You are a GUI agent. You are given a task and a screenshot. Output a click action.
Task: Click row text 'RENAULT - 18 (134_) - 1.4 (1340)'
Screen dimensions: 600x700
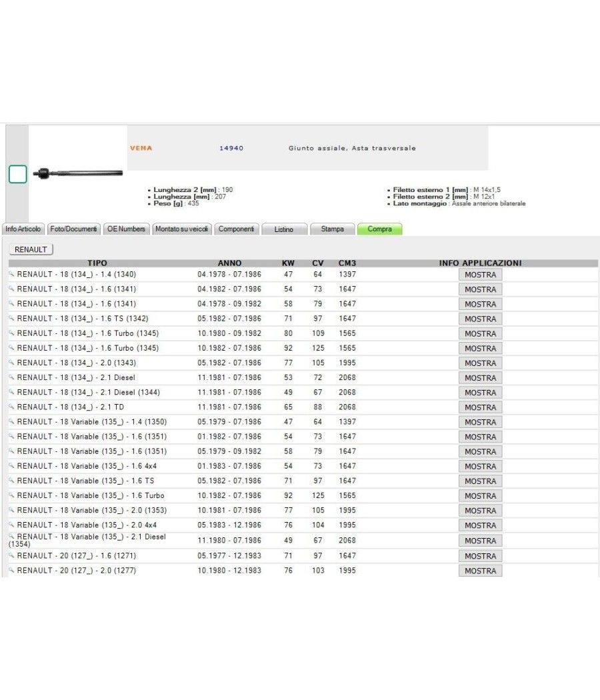(77, 274)
